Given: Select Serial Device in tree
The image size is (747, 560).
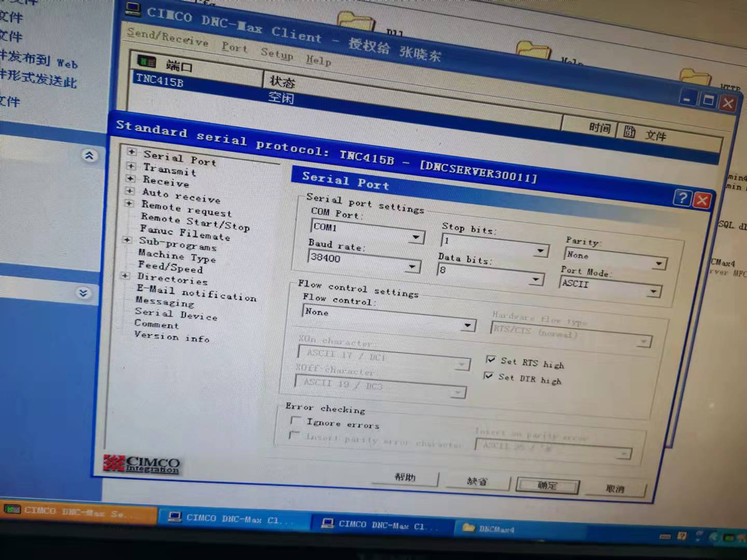Looking at the screenshot, I should [x=176, y=314].
